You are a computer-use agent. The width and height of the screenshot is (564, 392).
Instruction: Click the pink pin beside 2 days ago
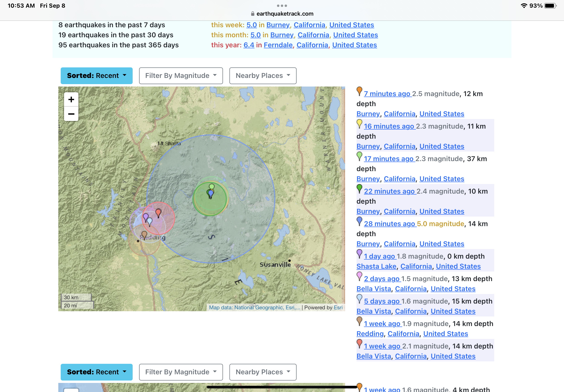[359, 276]
